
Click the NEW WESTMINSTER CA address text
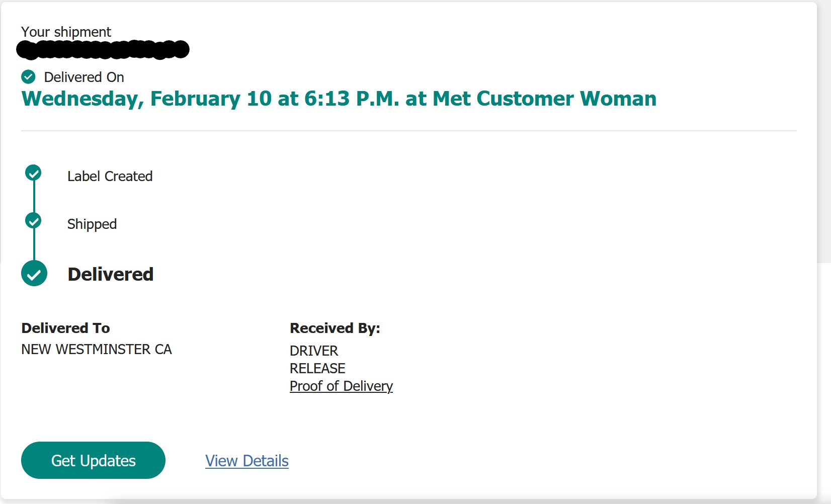click(x=97, y=349)
